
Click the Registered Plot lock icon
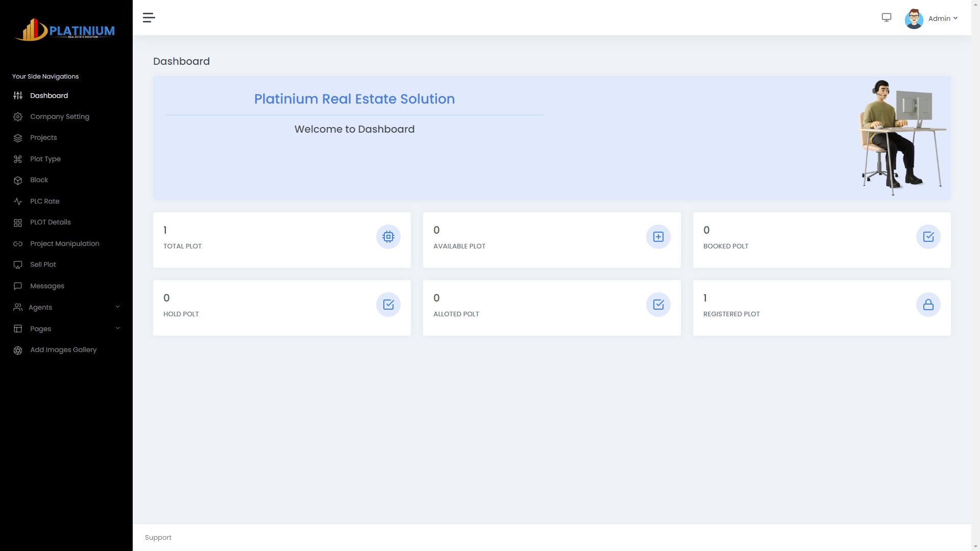(928, 305)
